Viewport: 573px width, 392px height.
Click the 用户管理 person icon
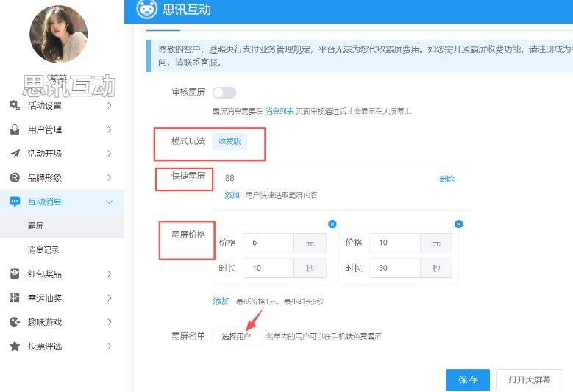(x=14, y=129)
